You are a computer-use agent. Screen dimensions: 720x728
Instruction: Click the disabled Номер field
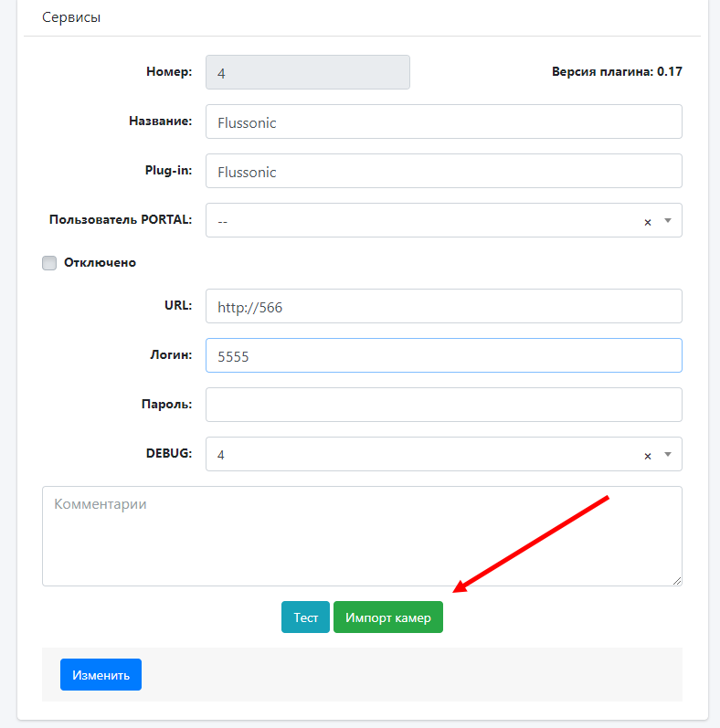point(307,72)
